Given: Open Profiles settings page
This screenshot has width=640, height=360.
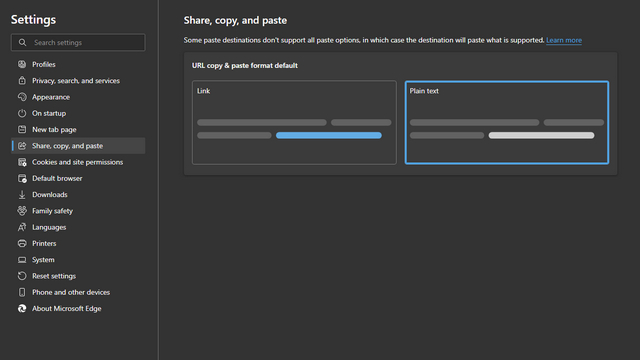Looking at the screenshot, I should click(44, 64).
